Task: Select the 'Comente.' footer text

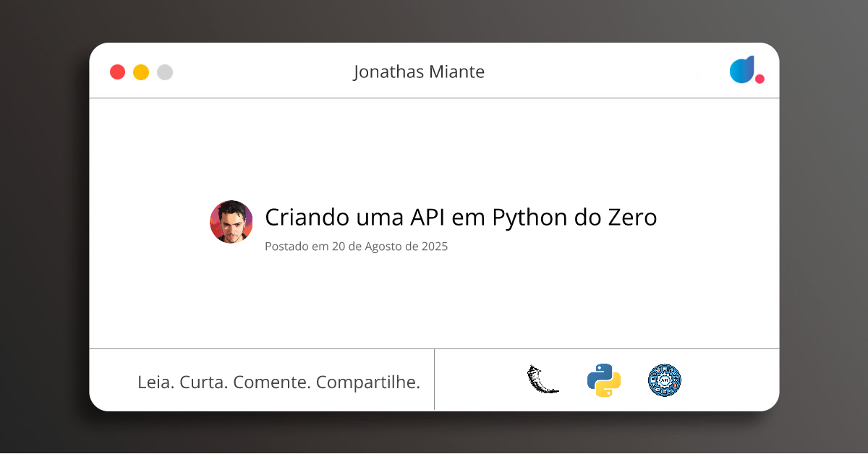Action: click(x=272, y=382)
